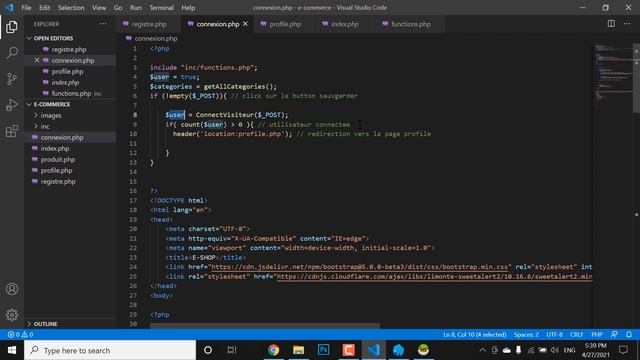Viewport: 640px width, 360px height.
Task: Close the connexion.php tab
Action: point(245,24)
